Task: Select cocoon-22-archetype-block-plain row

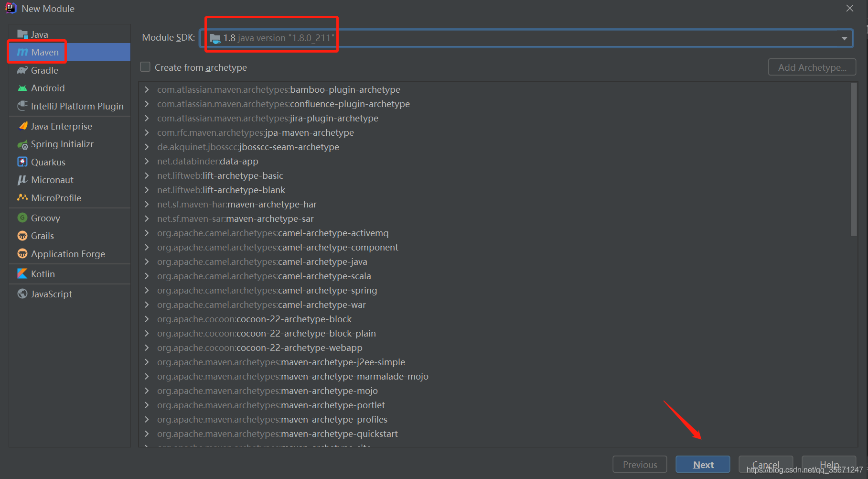Action: tap(495, 333)
